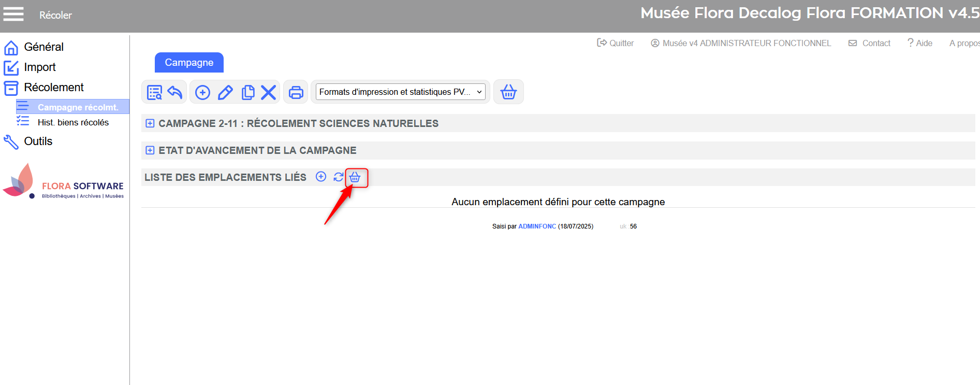This screenshot has height=385, width=980.
Task: Click the Quitter link
Action: [x=616, y=43]
